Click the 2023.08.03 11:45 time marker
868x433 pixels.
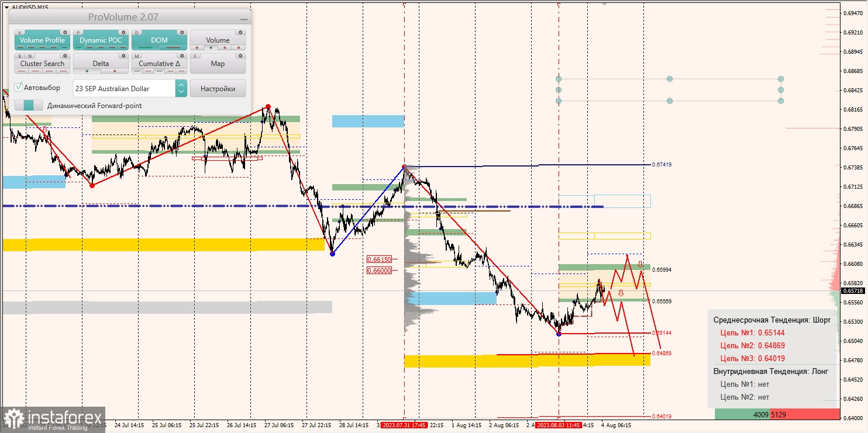click(559, 425)
